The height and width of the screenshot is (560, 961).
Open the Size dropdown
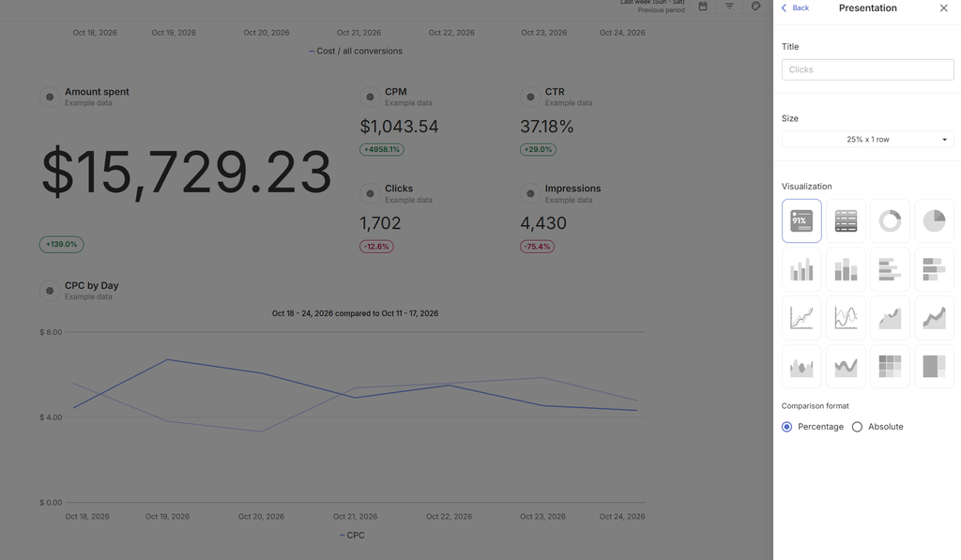click(868, 140)
